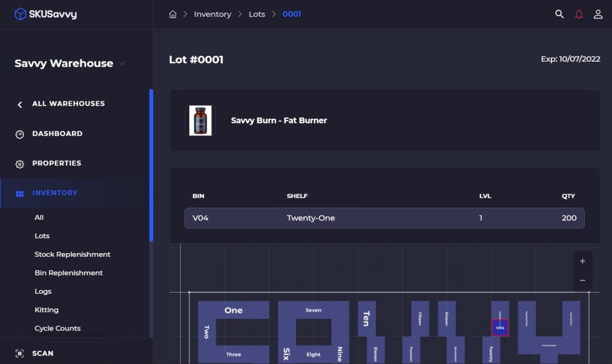The image size is (612, 364).
Task: Click shelf Six on the map
Action: click(287, 354)
